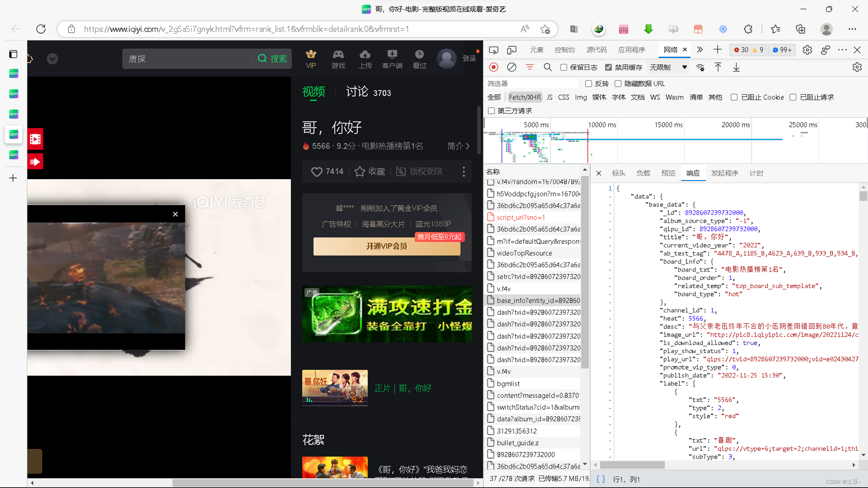The image size is (868, 488).
Task: Tick the 第三方请求 checkbox
Action: coord(491,111)
